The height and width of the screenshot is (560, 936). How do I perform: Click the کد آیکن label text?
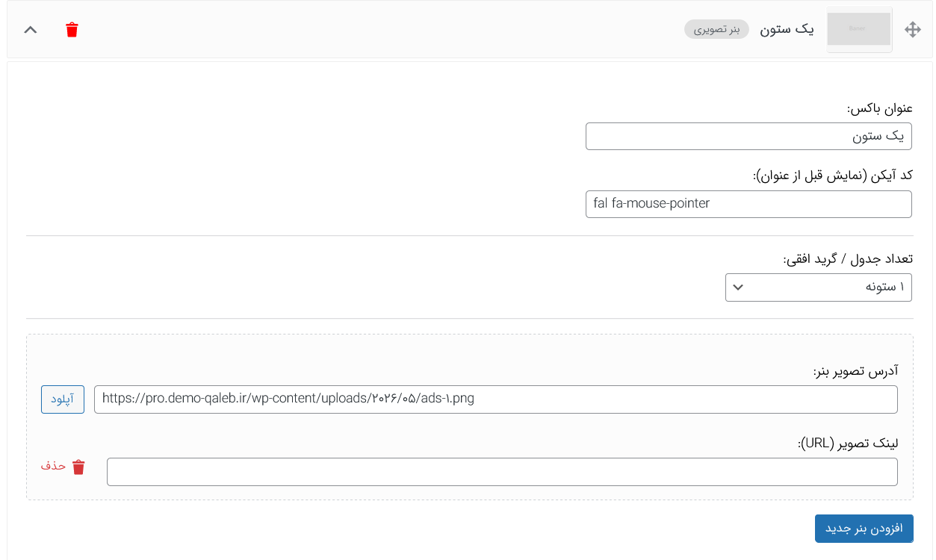coord(833,175)
